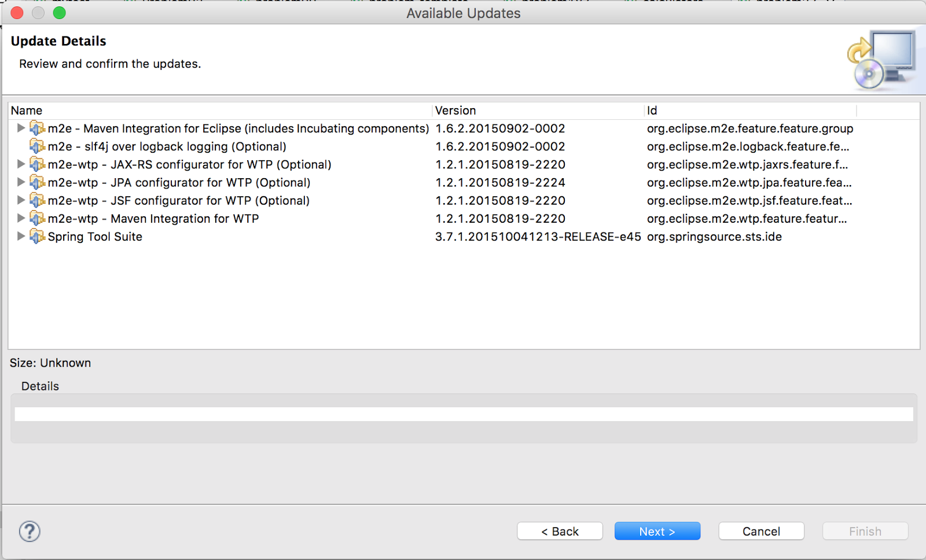Expand m2e-wtp Maven Integration for WTP row

point(21,218)
